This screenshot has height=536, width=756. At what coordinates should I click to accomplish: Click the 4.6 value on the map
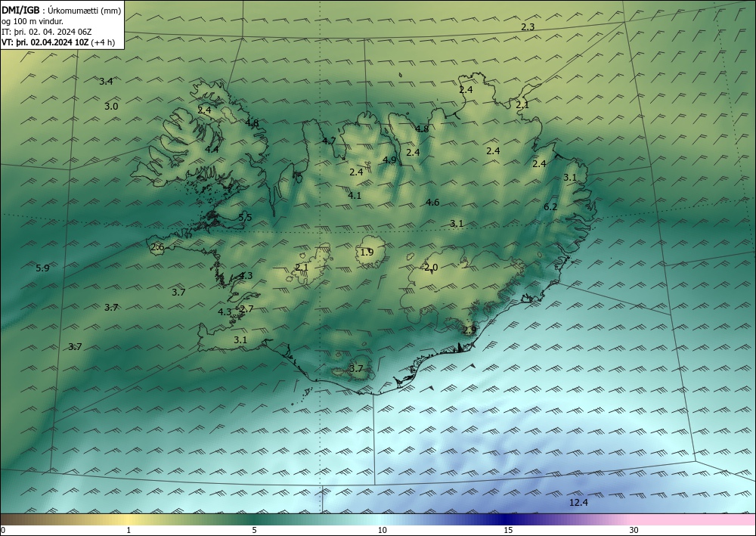(x=432, y=203)
